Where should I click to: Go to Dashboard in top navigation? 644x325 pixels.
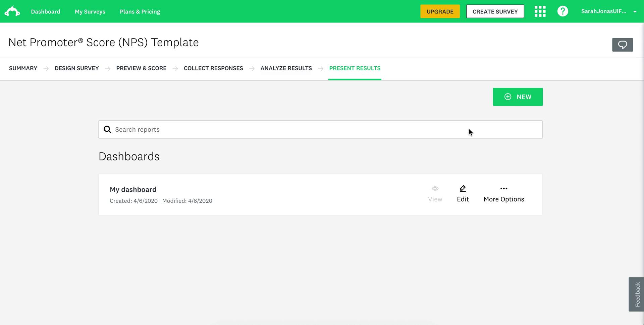point(46,12)
